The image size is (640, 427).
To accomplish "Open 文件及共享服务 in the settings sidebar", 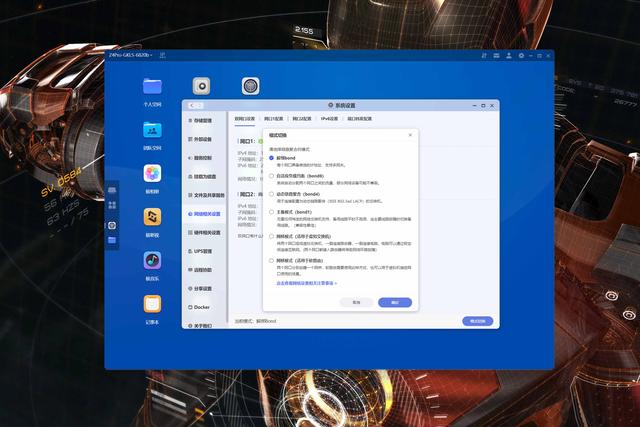I will 206,195.
